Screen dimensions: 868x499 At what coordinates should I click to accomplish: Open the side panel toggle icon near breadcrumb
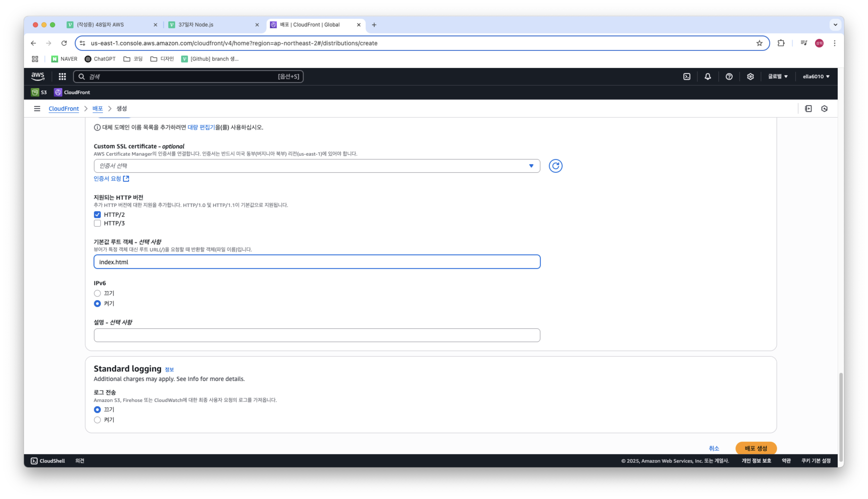tap(808, 109)
